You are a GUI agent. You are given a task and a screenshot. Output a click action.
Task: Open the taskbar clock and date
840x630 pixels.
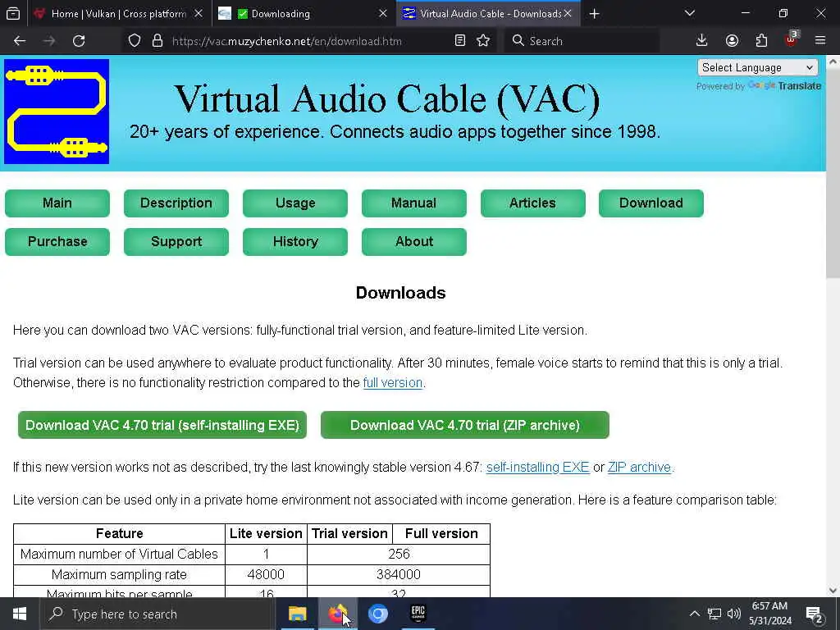pos(770,614)
